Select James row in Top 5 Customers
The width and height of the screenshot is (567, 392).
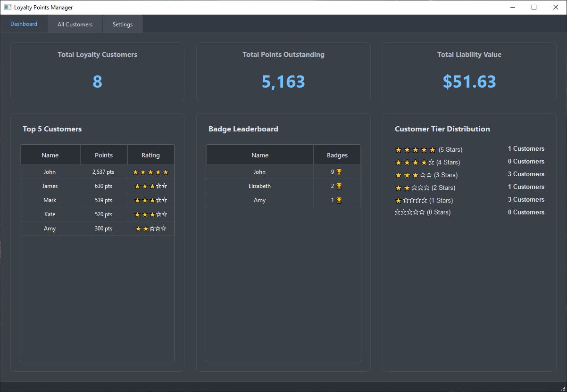pyautogui.click(x=50, y=186)
